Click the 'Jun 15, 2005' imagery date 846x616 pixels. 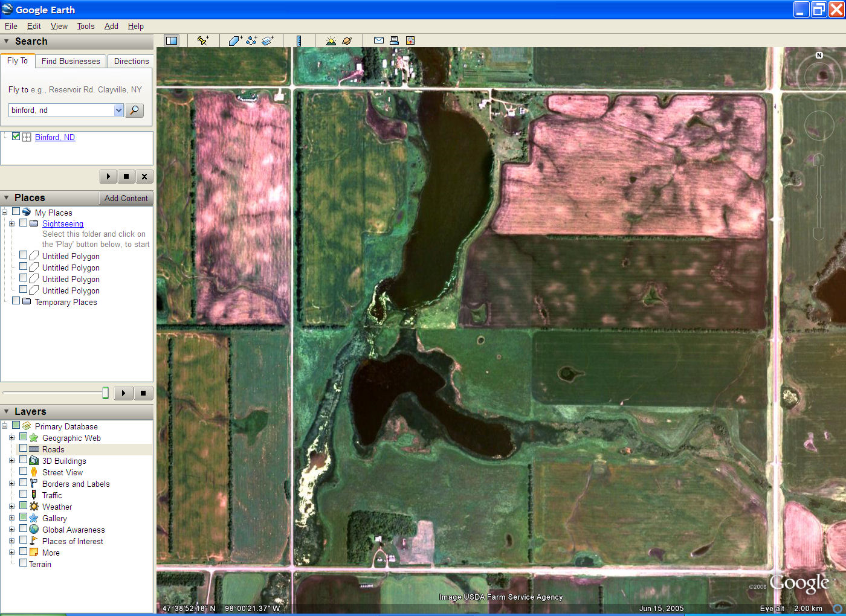tap(662, 608)
